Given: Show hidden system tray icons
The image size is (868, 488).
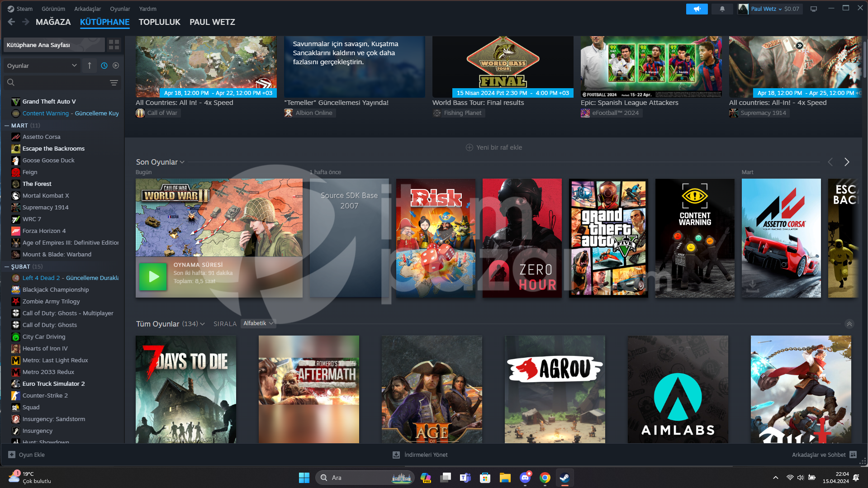Looking at the screenshot, I should click(x=776, y=478).
